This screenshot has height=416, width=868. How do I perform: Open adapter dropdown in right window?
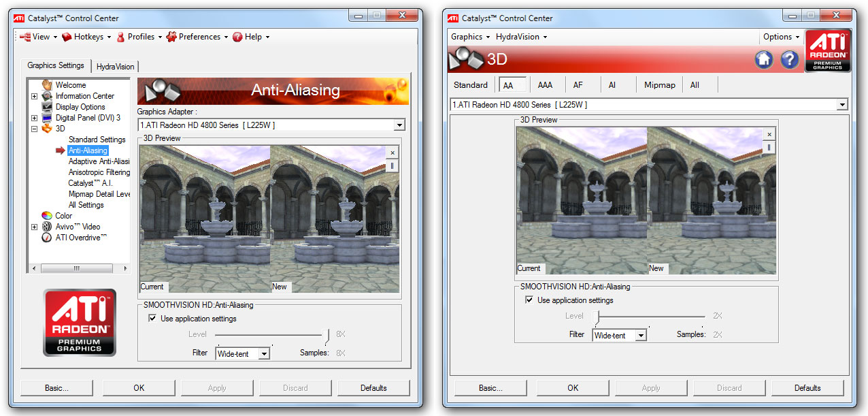(x=842, y=105)
